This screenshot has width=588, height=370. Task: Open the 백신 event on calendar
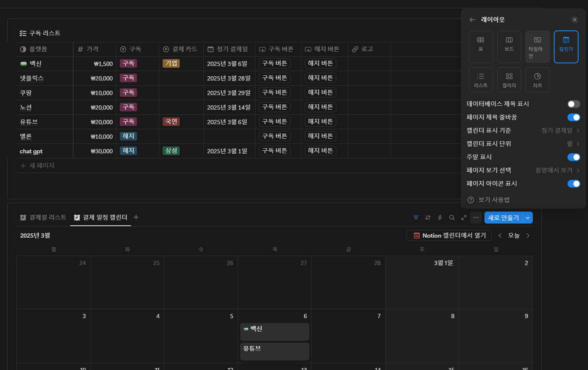pyautogui.click(x=275, y=332)
